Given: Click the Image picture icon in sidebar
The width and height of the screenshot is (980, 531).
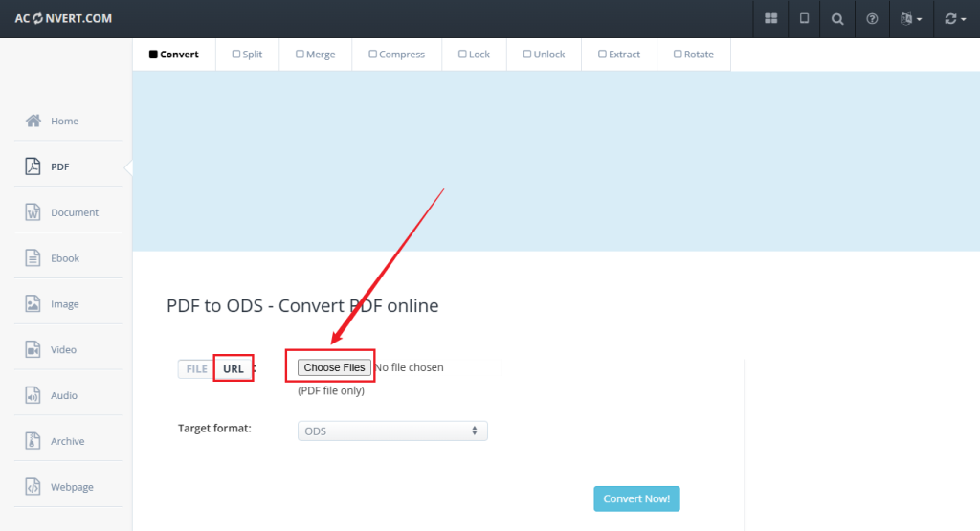Looking at the screenshot, I should point(33,303).
